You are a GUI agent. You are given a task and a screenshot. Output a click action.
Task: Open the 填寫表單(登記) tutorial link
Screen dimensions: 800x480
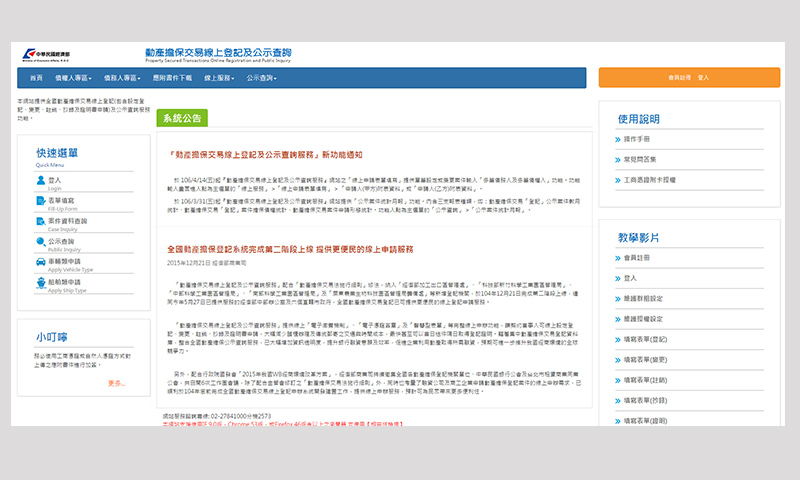645,339
